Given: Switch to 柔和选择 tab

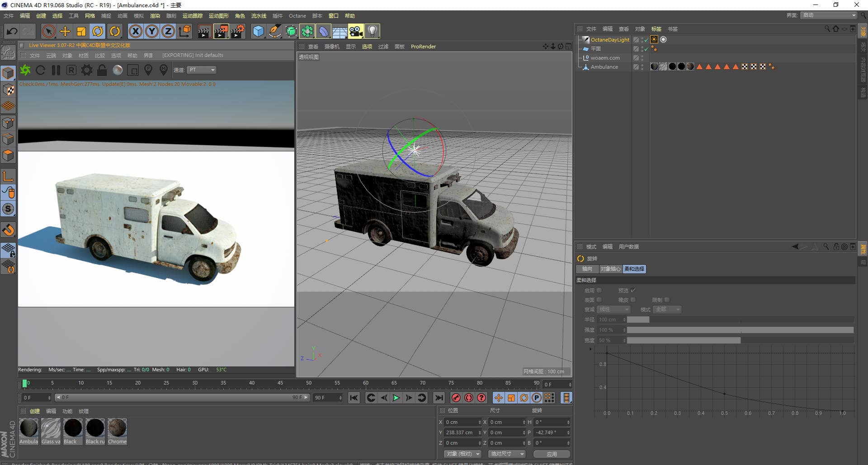Looking at the screenshot, I should tap(634, 269).
